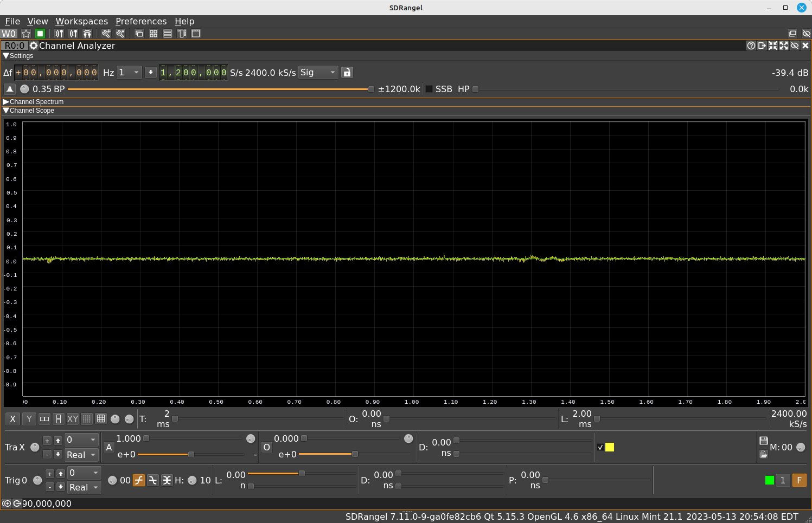This screenshot has height=523, width=812.
Task: Add a MIMO device with antennas icon
Action: (87, 34)
